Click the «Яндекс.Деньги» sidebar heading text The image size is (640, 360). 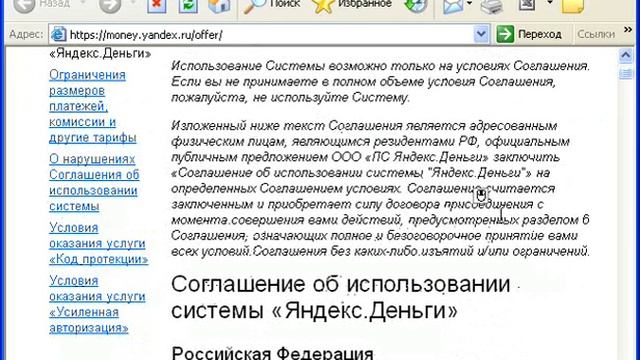click(100, 53)
